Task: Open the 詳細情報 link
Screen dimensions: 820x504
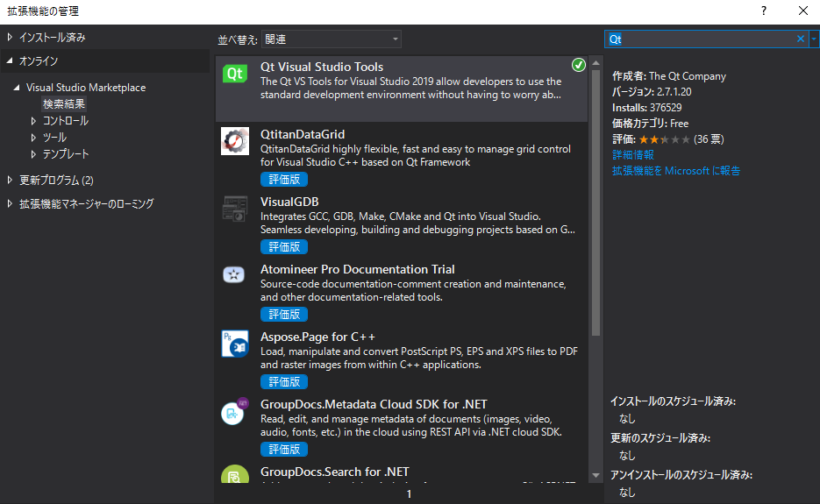Action: [x=633, y=155]
